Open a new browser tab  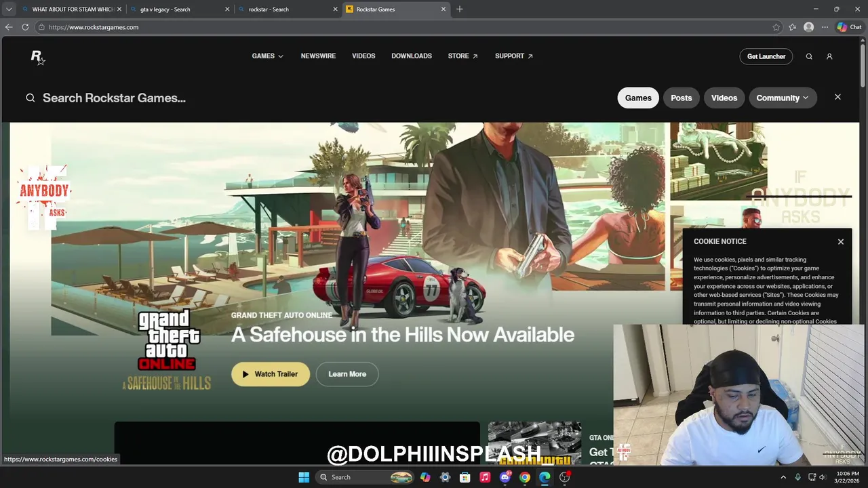coord(460,9)
